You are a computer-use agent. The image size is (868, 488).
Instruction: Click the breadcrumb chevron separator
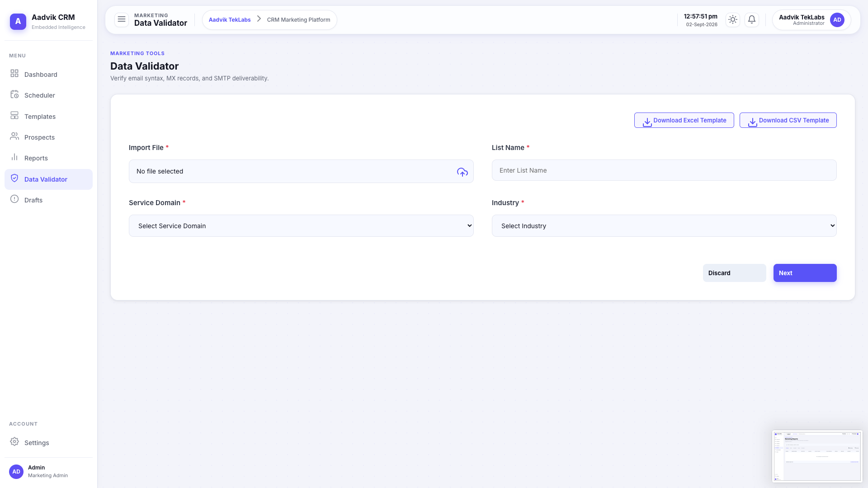click(x=259, y=19)
